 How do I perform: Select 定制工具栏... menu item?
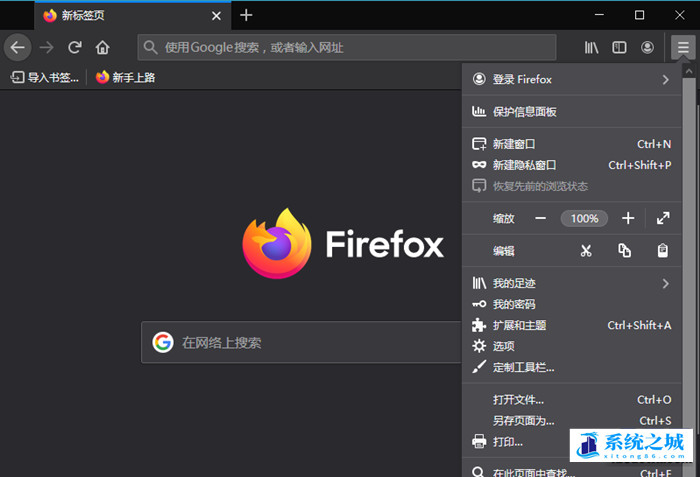[571, 368]
